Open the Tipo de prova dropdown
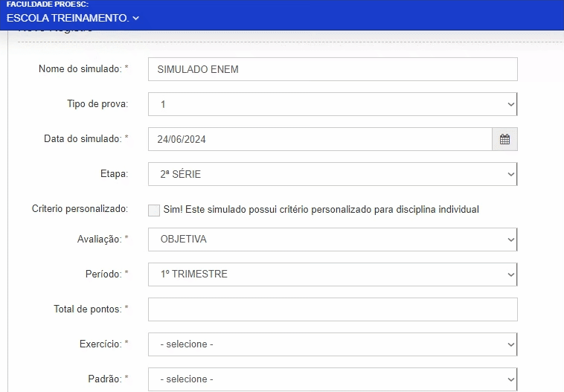The width and height of the screenshot is (564, 392). 333,104
